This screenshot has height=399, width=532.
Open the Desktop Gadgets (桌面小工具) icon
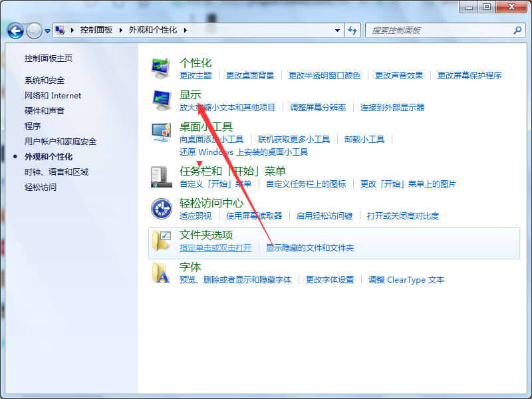coord(161,132)
